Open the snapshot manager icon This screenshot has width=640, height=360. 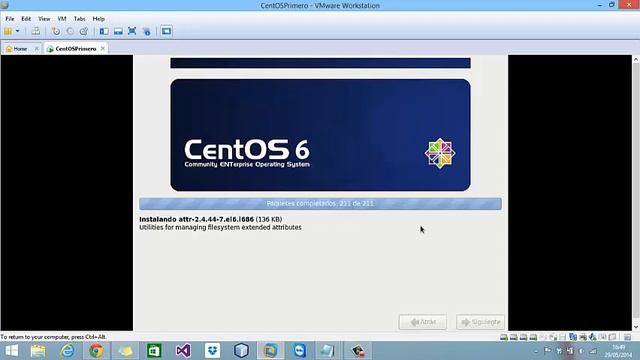click(84, 31)
